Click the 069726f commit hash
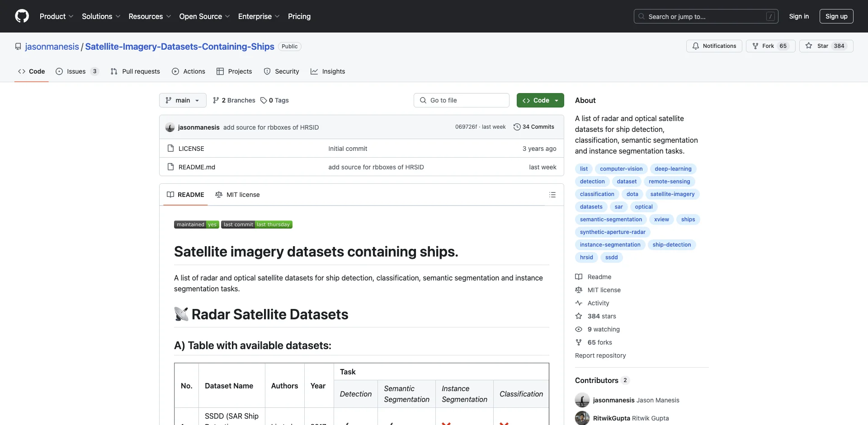The width and height of the screenshot is (868, 425). (x=466, y=127)
